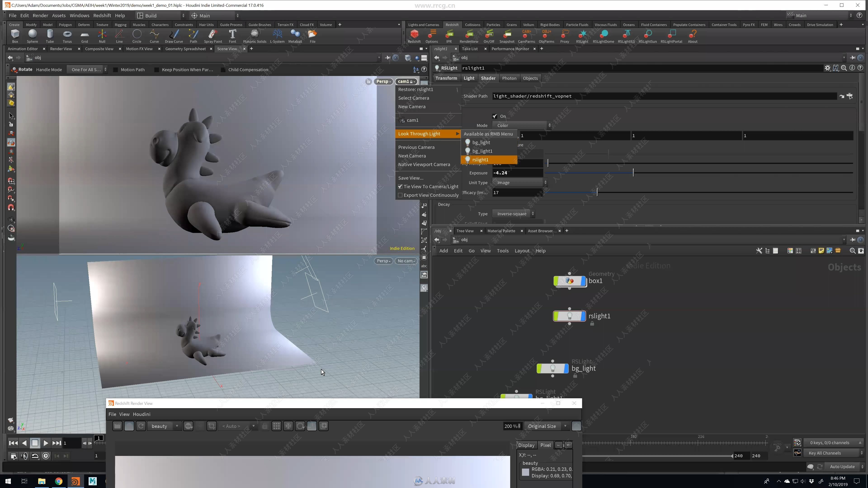Launch Redshift IPR from the shelf
868x488 pixels.
point(449,36)
